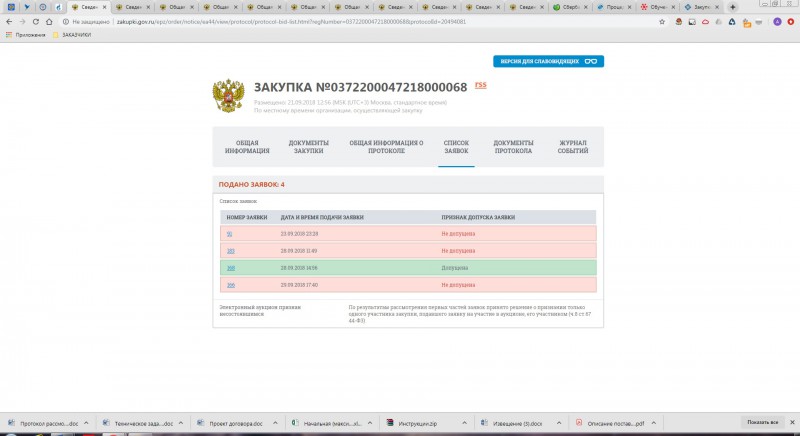Open downloaded 'Извещение (3).docx' file
The width and height of the screenshot is (800, 436).
coord(512,423)
